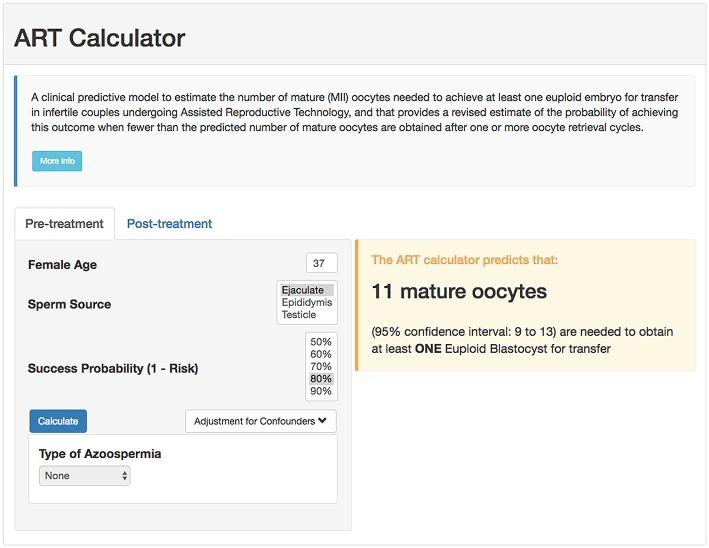Choose Epididymis in Sperm Source list
The width and height of the screenshot is (709, 548).
pos(306,302)
